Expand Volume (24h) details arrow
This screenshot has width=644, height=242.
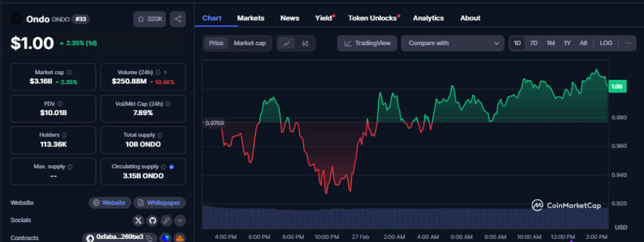click(x=165, y=72)
